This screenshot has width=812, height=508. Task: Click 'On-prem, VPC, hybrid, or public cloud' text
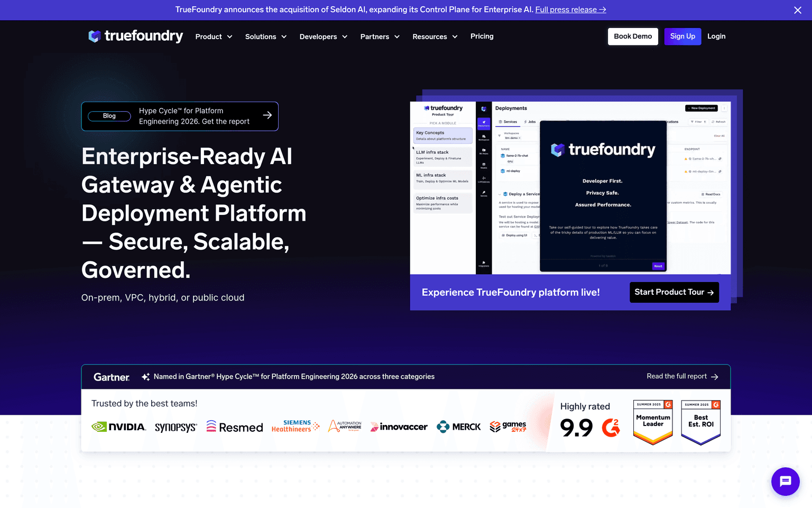(163, 297)
